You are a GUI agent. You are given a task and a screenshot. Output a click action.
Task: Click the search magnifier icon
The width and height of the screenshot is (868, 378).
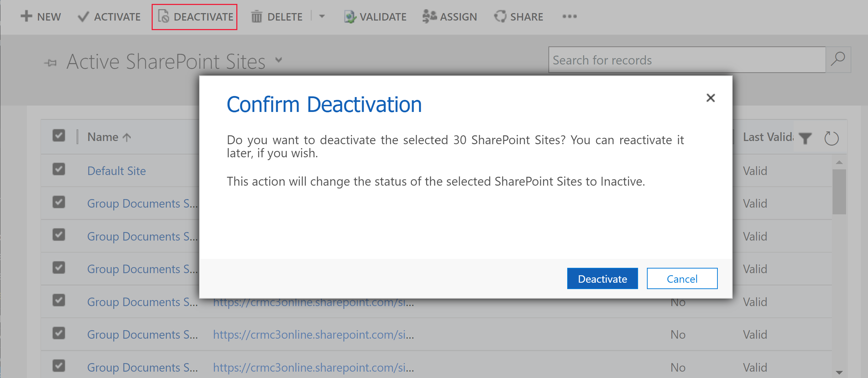click(x=838, y=60)
